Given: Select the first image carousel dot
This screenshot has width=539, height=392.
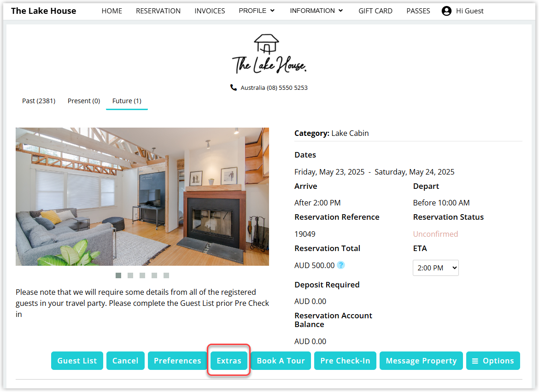Looking at the screenshot, I should (118, 275).
